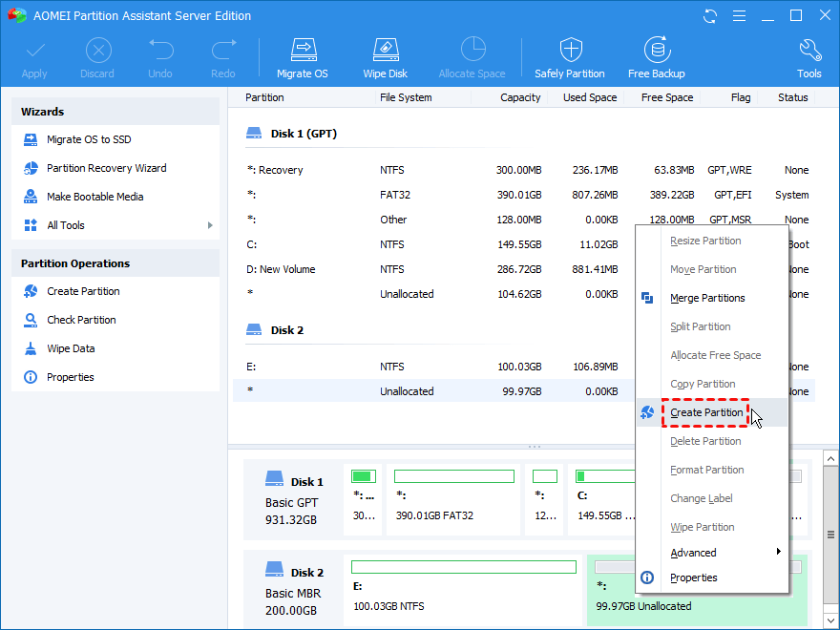This screenshot has height=630, width=840.
Task: Click Wipe Data in the sidebar
Action: [x=71, y=348]
